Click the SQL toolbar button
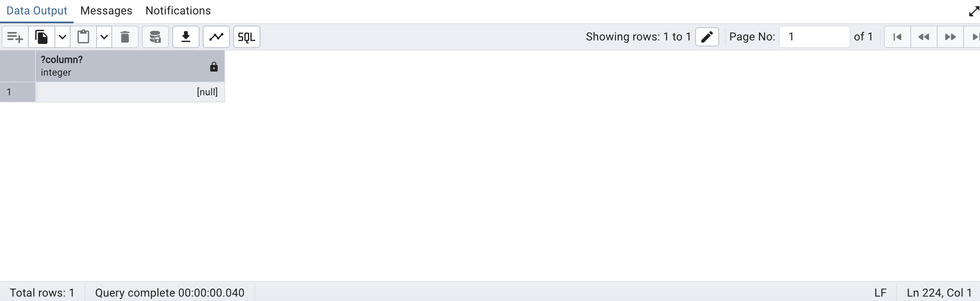This screenshot has width=980, height=301. coord(246,37)
